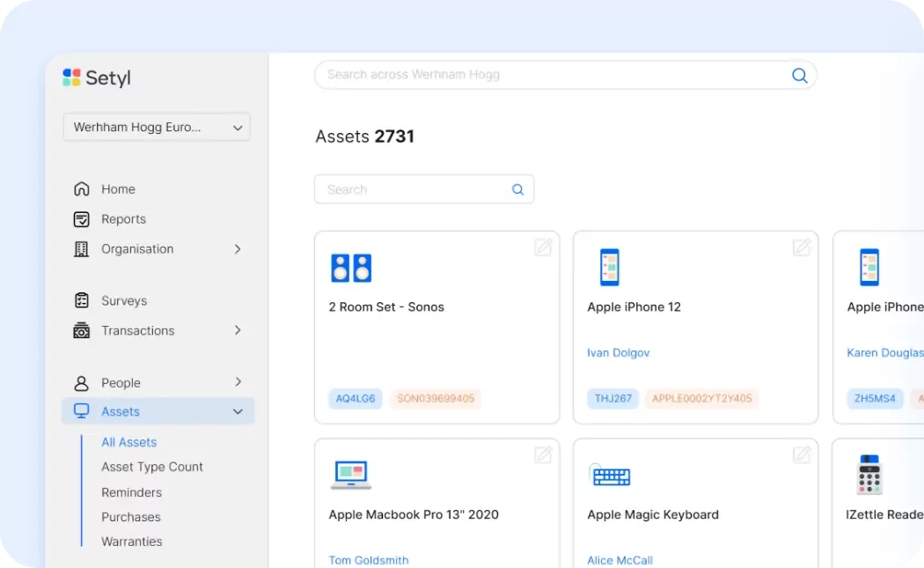
Task: Click the Transactions cash icon
Action: [x=81, y=330]
